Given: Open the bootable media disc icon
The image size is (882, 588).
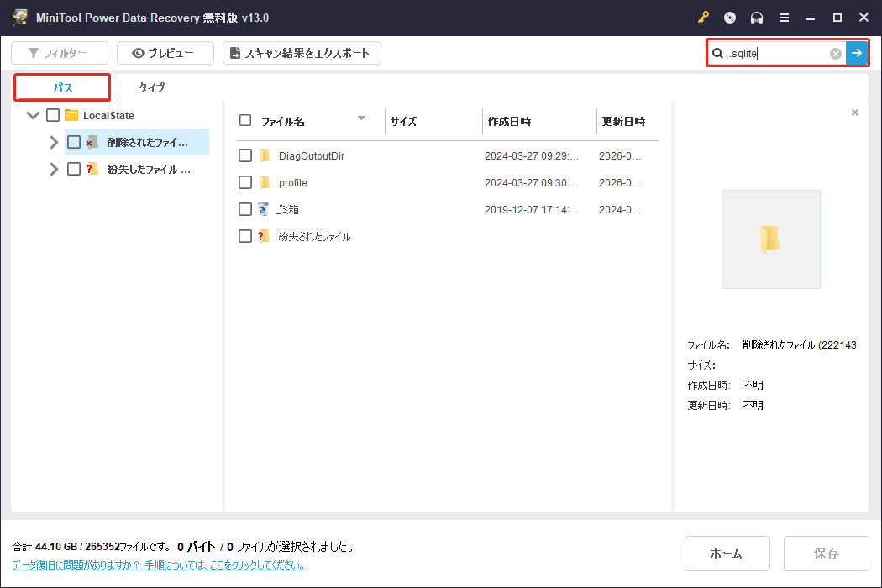Looking at the screenshot, I should [730, 18].
